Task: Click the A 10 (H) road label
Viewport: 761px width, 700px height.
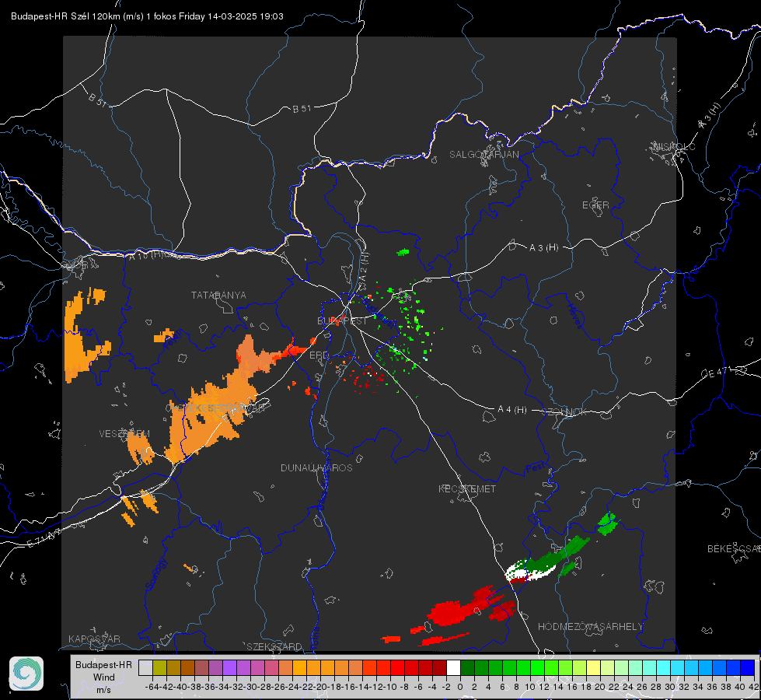Action: coord(148,255)
